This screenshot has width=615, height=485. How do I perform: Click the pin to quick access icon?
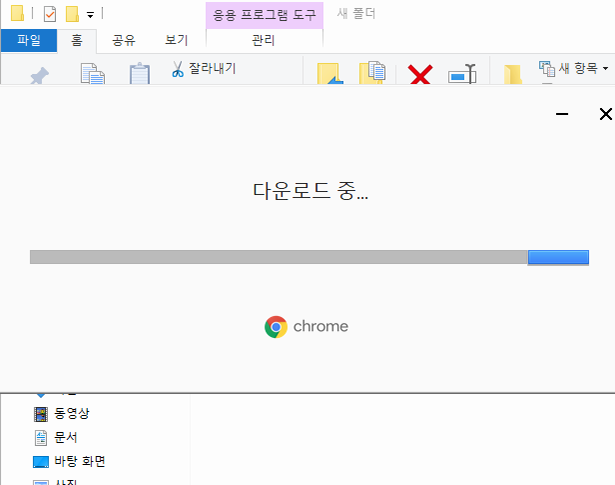tap(40, 75)
